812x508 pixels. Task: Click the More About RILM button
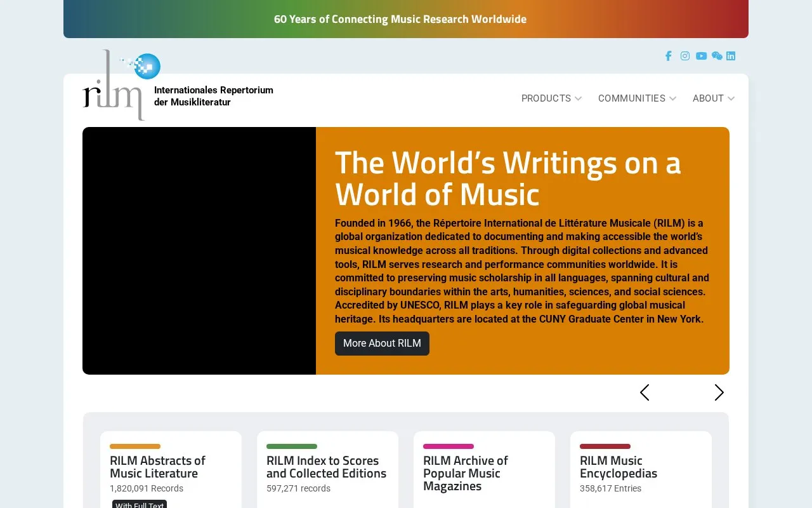coord(382,344)
